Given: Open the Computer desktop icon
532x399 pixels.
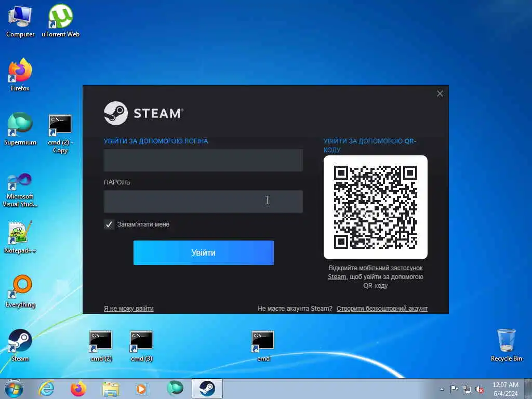Looking at the screenshot, I should tap(20, 21).
